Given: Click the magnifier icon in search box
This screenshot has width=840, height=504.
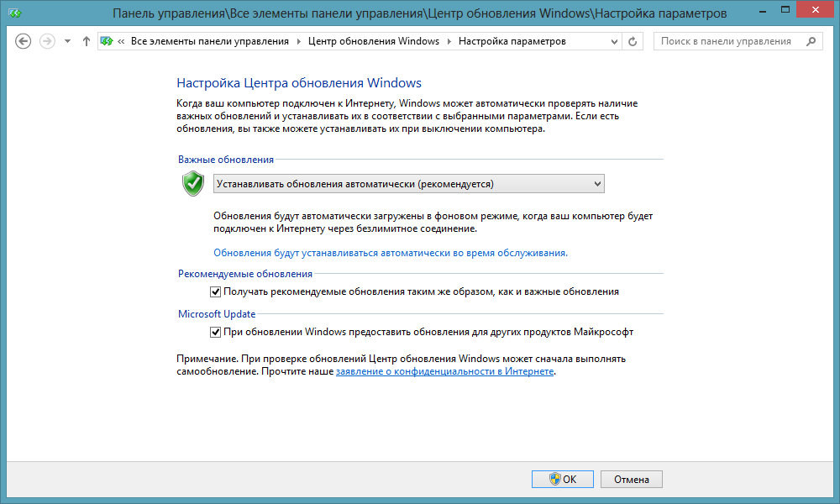Looking at the screenshot, I should 811,41.
